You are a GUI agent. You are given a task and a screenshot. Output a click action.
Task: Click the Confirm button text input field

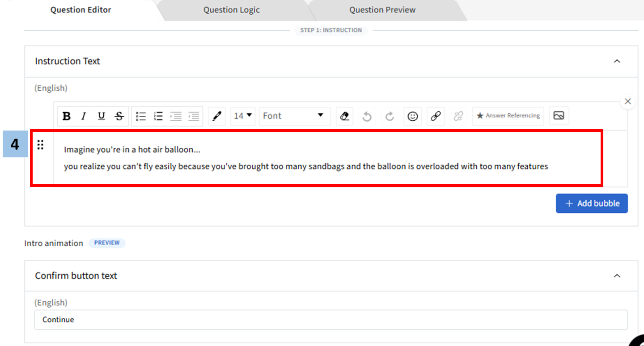pyautogui.click(x=330, y=320)
